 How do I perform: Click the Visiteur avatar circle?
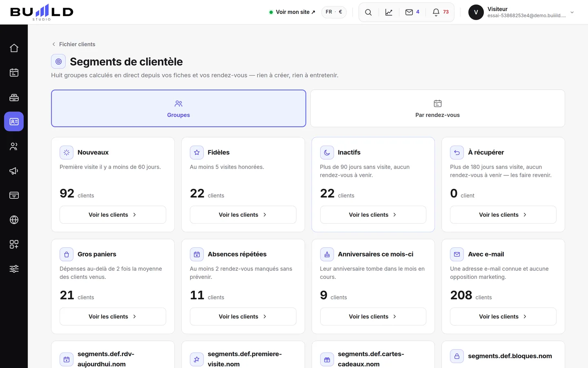pos(476,12)
